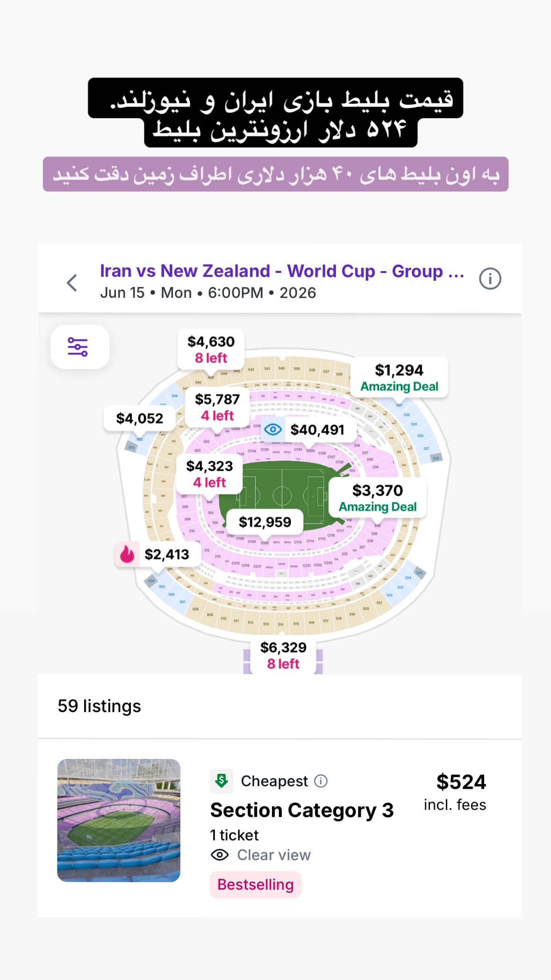Select the $4,323 4 left tag
Viewport: 551px width, 980px height.
tap(209, 474)
